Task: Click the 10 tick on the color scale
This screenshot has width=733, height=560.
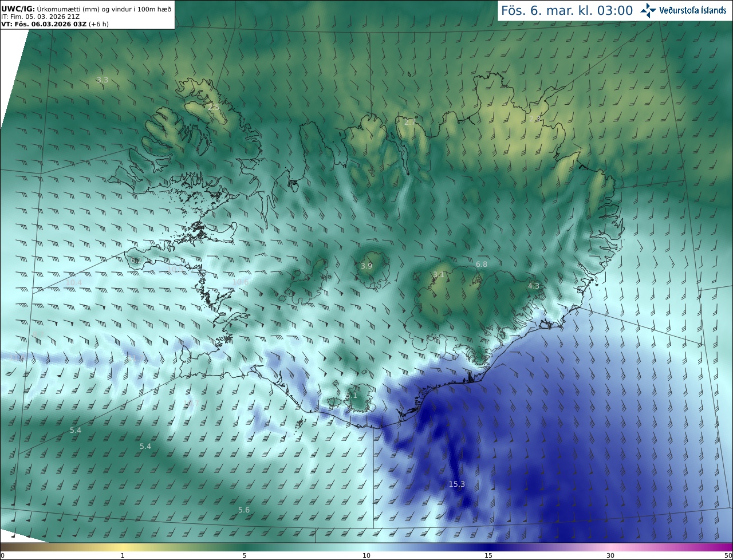Action: (366, 556)
